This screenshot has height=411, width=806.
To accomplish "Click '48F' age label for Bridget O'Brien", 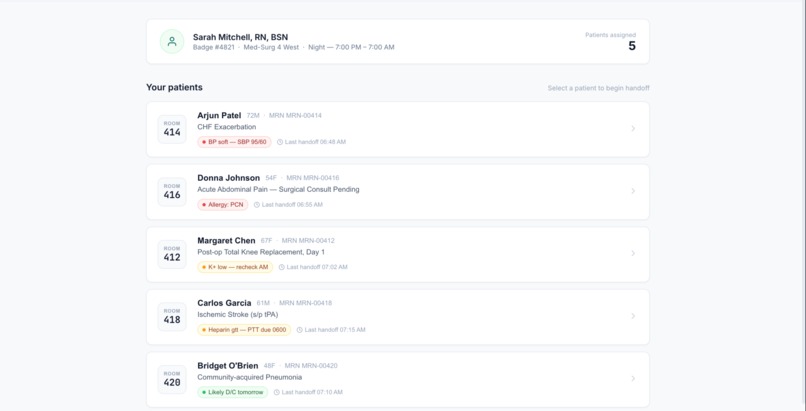I will click(x=269, y=366).
